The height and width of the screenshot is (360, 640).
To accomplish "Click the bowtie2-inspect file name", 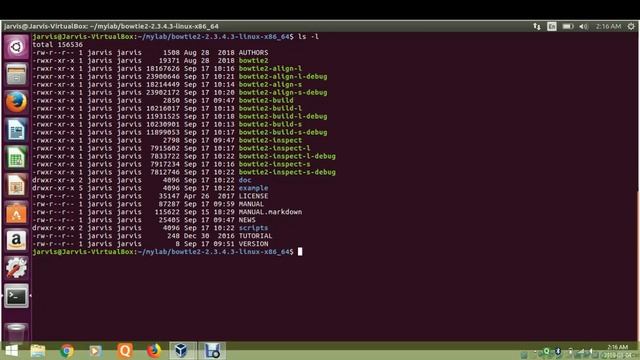I will pyautogui.click(x=270, y=140).
